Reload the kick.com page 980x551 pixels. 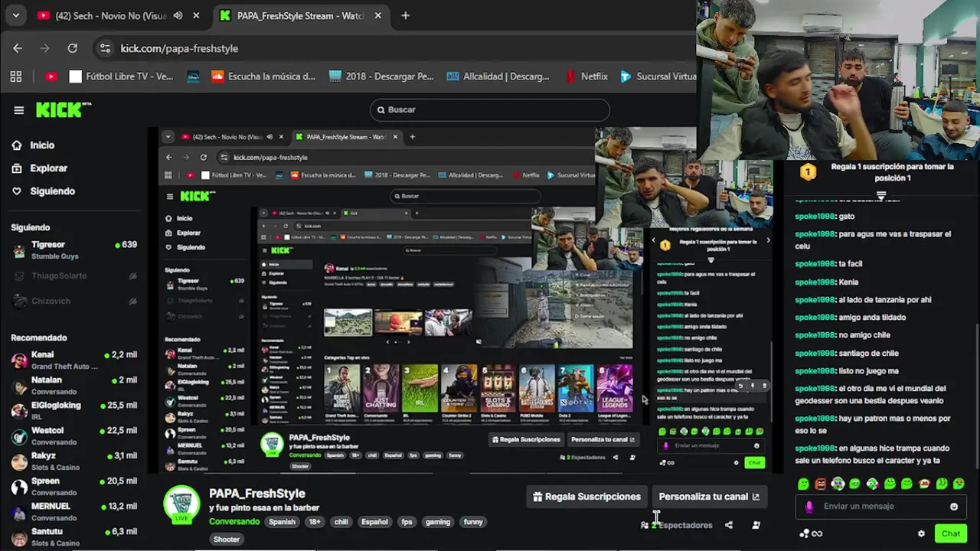72,48
